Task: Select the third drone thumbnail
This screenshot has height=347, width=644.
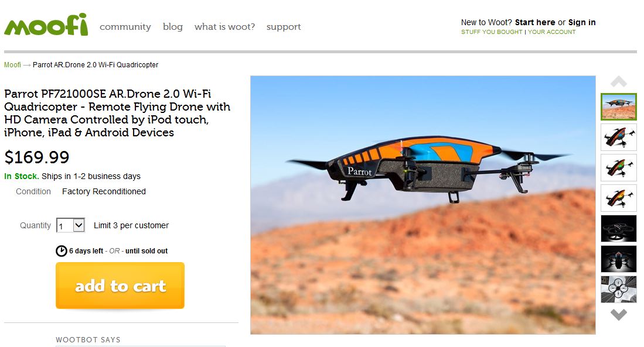Action: coord(619,168)
